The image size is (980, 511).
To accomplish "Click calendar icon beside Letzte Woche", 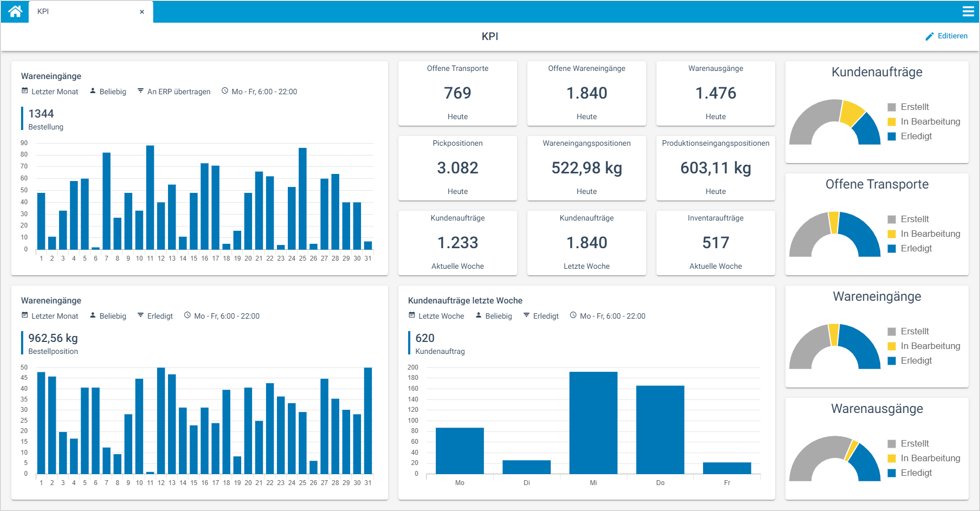I will pyautogui.click(x=412, y=316).
